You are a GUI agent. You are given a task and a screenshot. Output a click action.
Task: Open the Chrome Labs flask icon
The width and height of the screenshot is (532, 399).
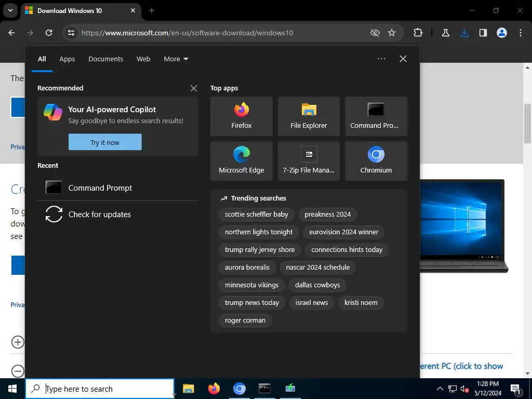tap(445, 33)
